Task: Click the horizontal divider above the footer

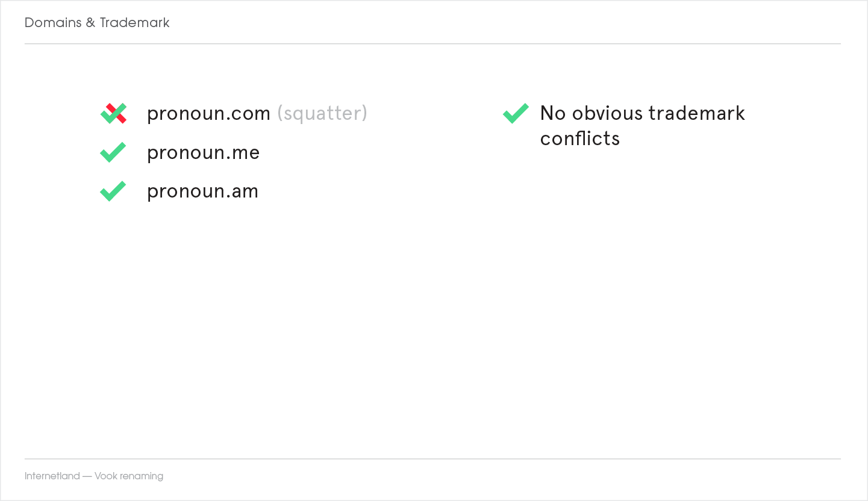Action: tap(432, 459)
